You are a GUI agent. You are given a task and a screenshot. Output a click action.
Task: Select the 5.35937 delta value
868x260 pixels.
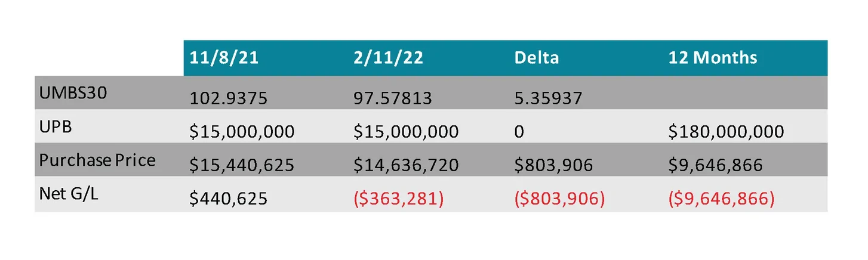pyautogui.click(x=548, y=98)
